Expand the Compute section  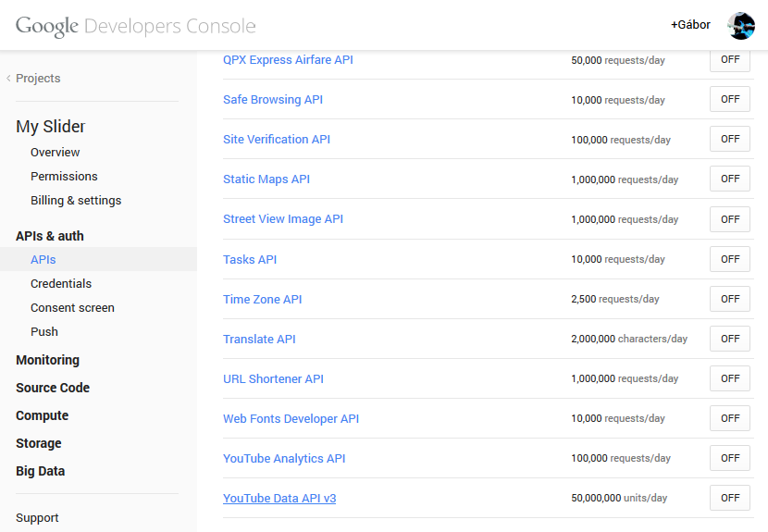pos(43,415)
